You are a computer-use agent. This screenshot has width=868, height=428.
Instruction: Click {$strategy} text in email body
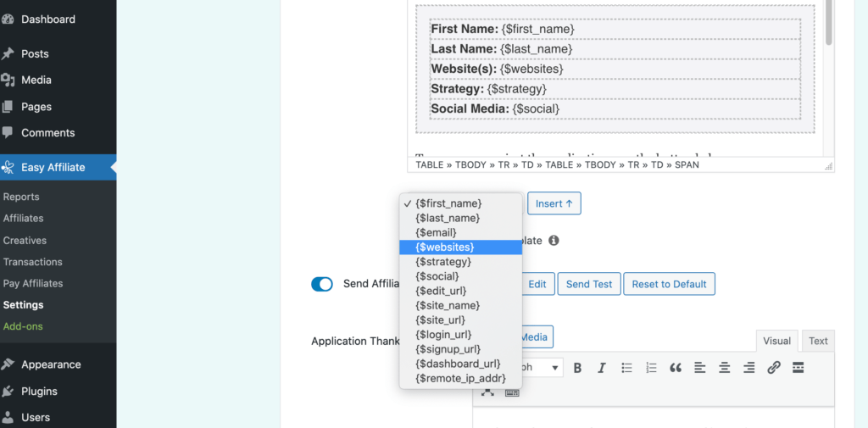coord(517,89)
